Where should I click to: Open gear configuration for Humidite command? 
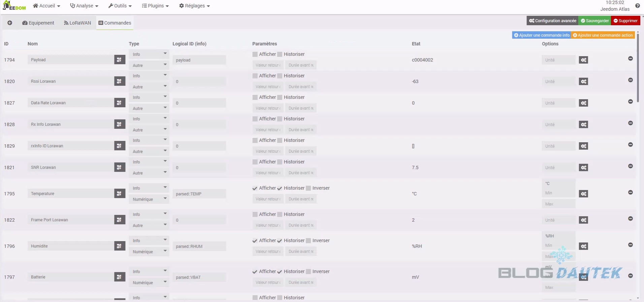pos(583,246)
